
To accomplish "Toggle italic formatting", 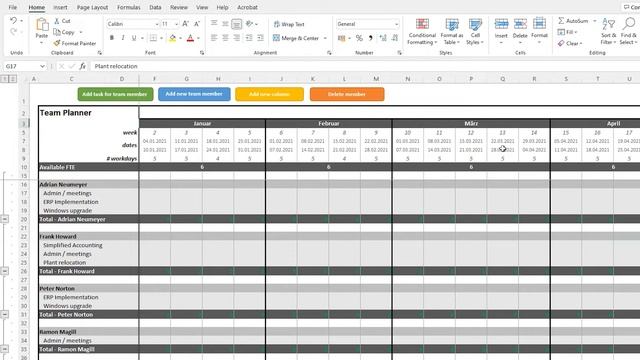I will [123, 38].
